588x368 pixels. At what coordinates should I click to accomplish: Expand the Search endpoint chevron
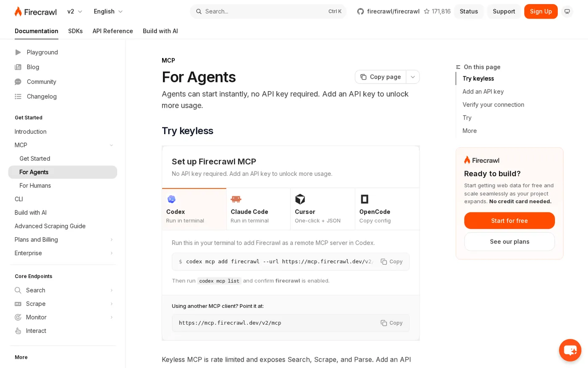pyautogui.click(x=111, y=290)
